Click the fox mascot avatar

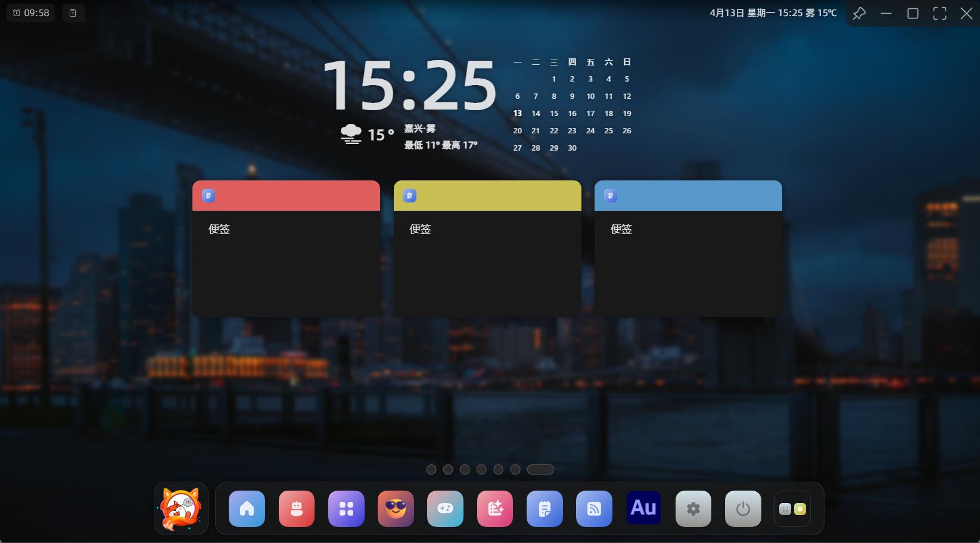point(181,508)
